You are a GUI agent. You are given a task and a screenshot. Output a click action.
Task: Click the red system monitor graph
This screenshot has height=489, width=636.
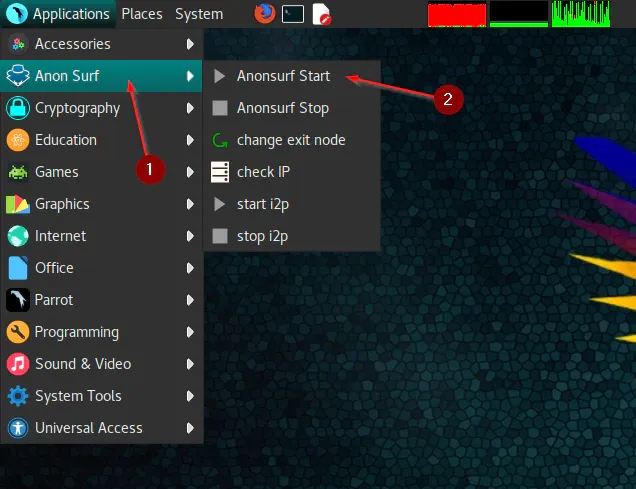457,14
